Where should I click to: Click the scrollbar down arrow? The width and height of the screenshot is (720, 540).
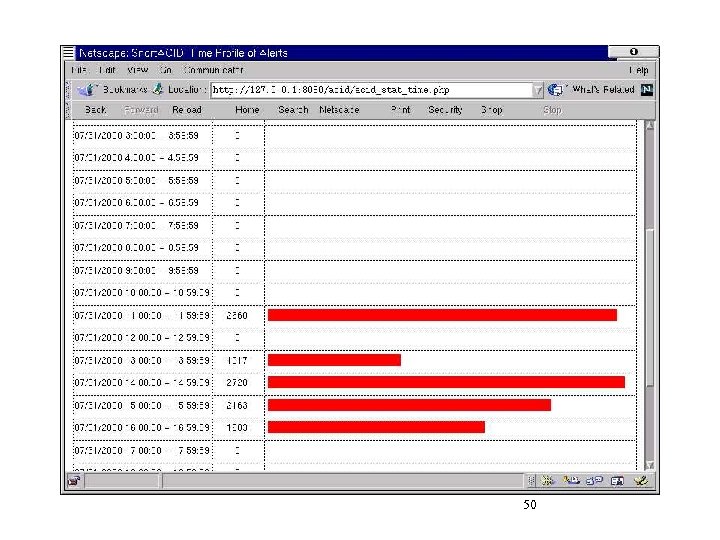650,465
